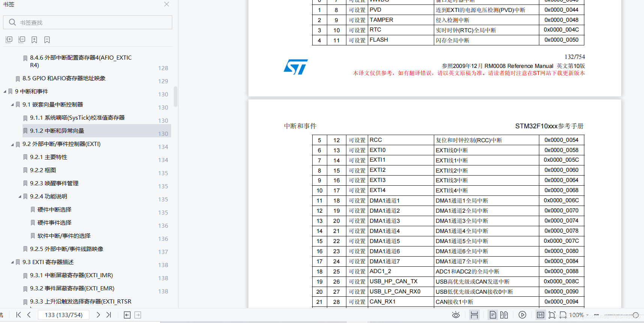Click the 闪存全局中断 cell
The height and width of the screenshot is (323, 644).
486,40
